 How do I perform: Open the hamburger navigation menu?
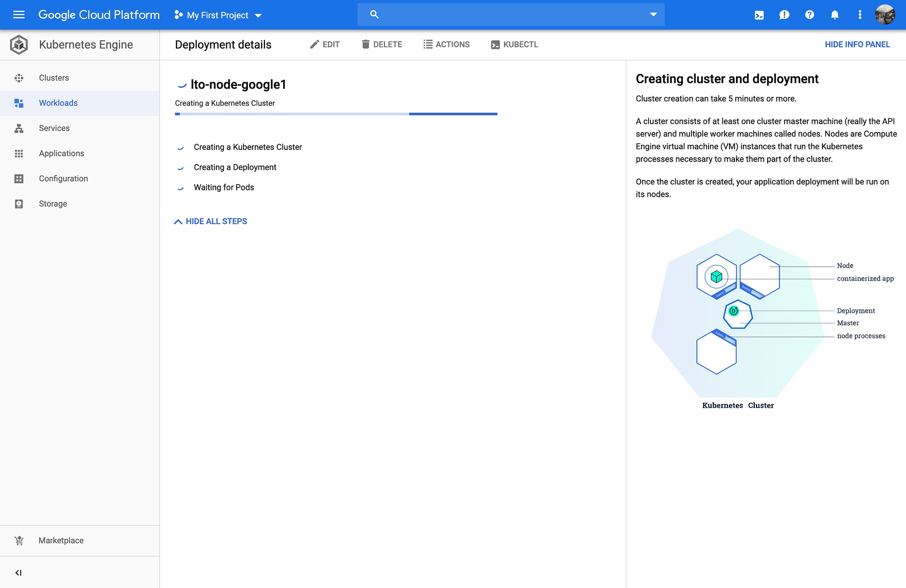[19, 15]
